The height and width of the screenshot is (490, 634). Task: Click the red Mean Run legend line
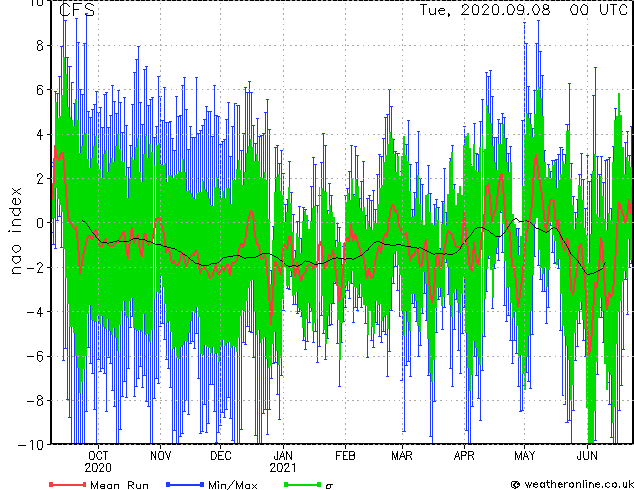(68, 484)
